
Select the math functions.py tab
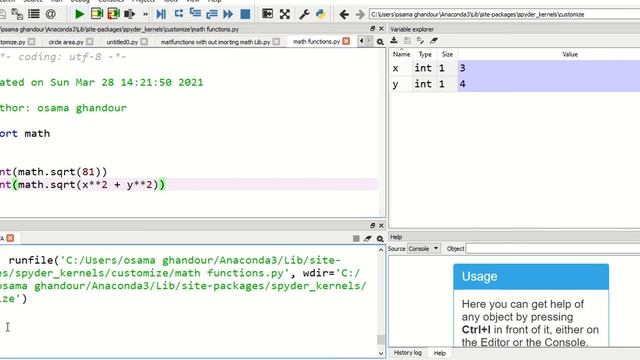pyautogui.click(x=316, y=41)
